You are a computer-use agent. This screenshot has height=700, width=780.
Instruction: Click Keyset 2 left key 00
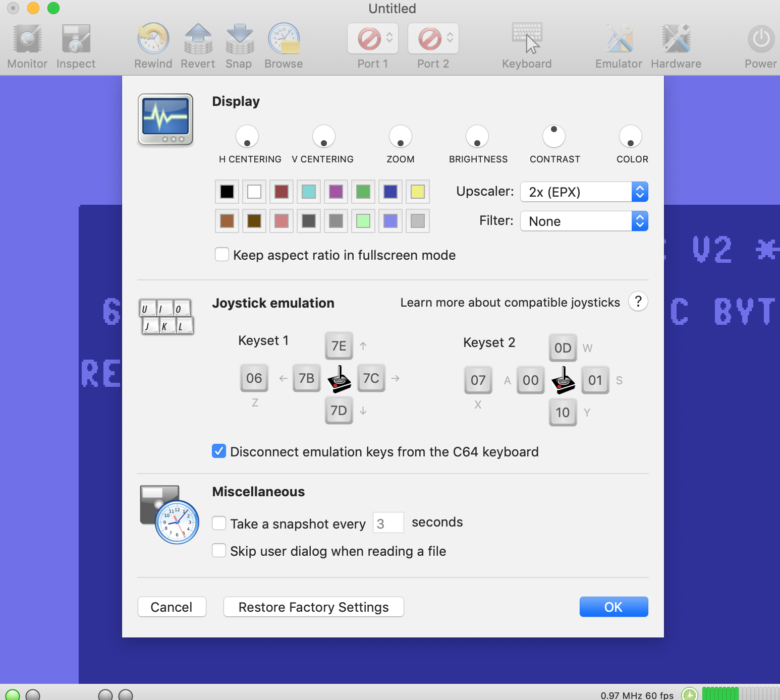[531, 380]
